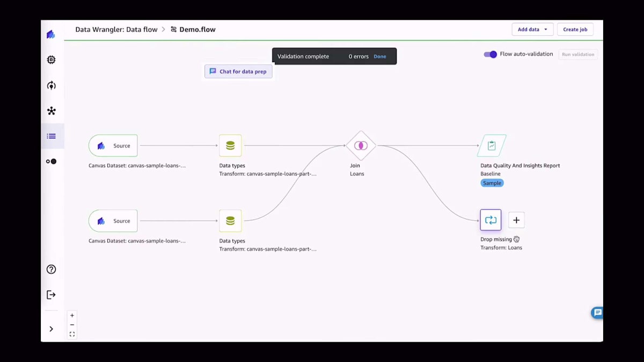Image resolution: width=644 pixels, height=362 pixels.
Task: Select the Drop missing transform node
Action: pos(491,220)
